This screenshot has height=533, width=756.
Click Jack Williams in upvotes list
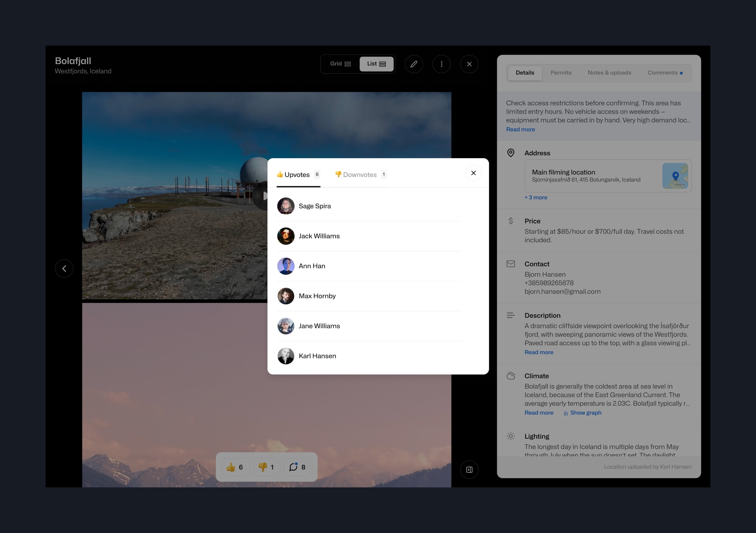tap(369, 236)
